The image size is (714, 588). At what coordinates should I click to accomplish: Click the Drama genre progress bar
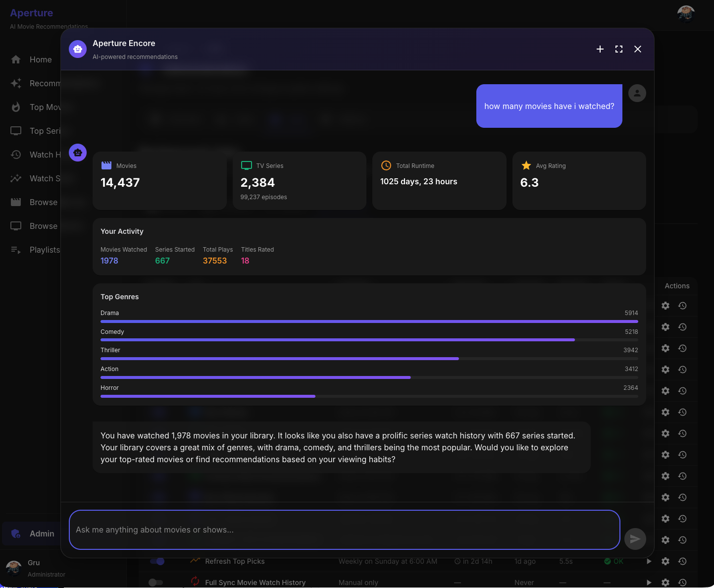369,321
